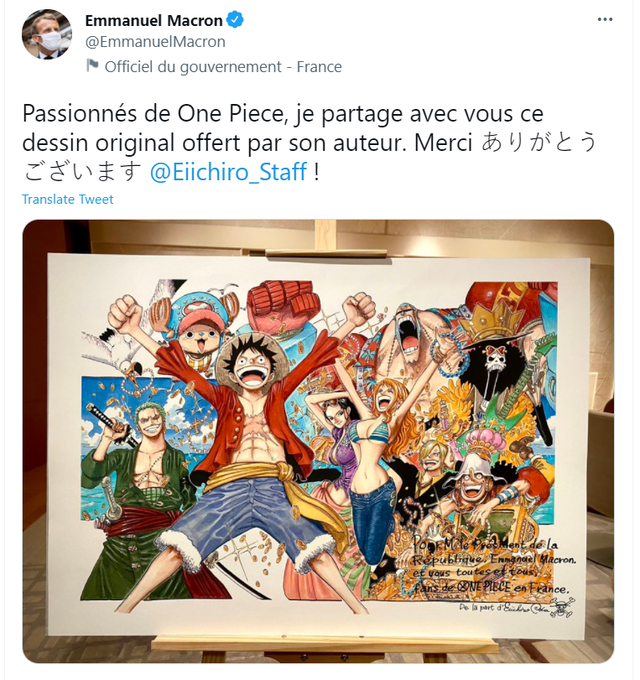640x680 pixels.
Task: Click Brook's skull face in the drawing
Action: tap(493, 359)
